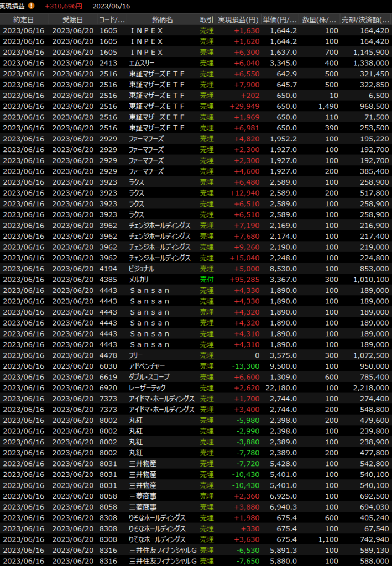Click the コード column header
The width and height of the screenshot is (392, 566).
coord(111,19)
